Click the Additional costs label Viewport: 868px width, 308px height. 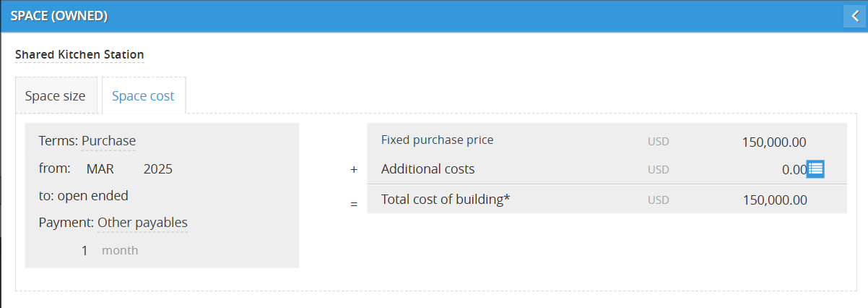[x=428, y=169]
